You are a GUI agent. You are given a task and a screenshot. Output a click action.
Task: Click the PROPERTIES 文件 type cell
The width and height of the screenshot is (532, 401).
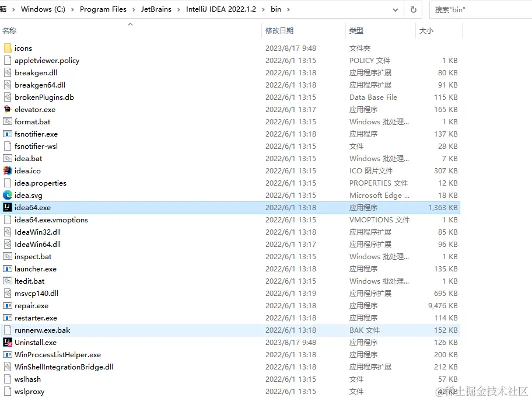point(379,183)
